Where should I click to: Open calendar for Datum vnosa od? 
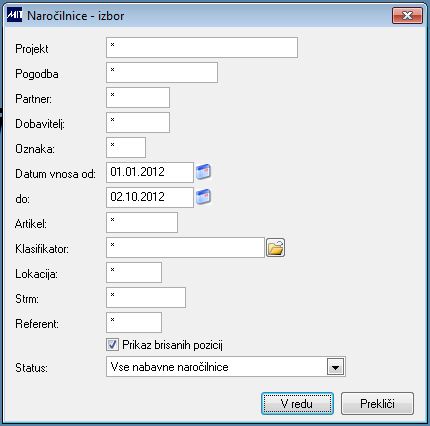[203, 172]
